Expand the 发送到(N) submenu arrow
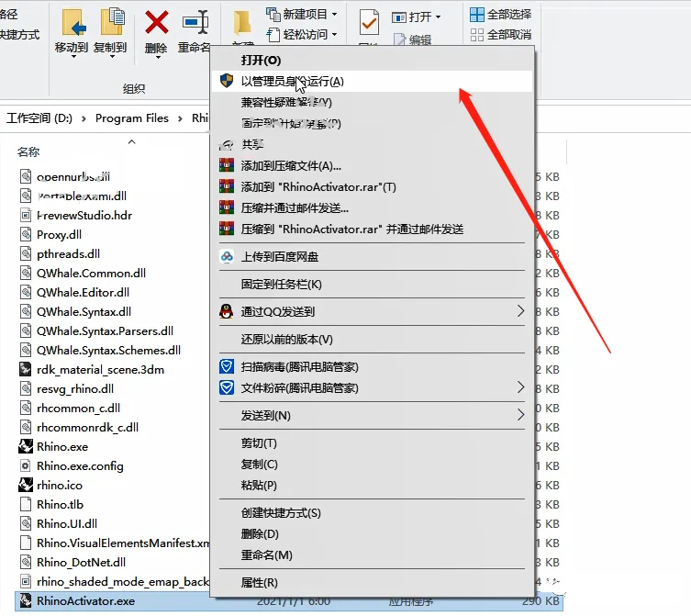The image size is (691, 616). click(520, 415)
